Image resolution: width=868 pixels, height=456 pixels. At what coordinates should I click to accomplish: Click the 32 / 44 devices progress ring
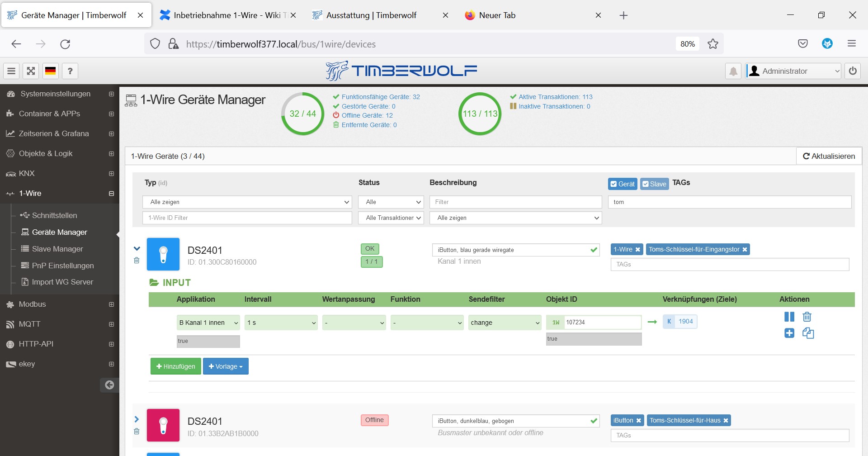coord(303,114)
